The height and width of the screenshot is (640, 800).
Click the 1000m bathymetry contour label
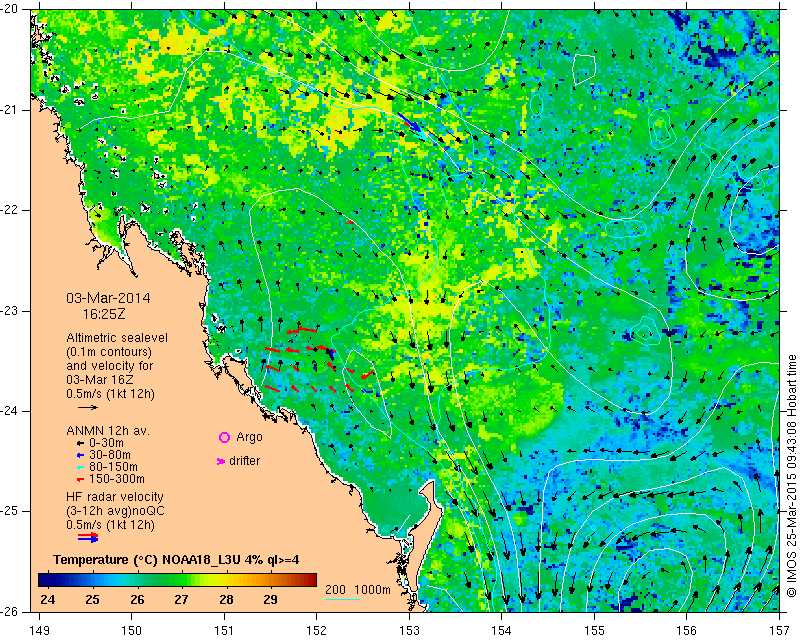click(372, 590)
